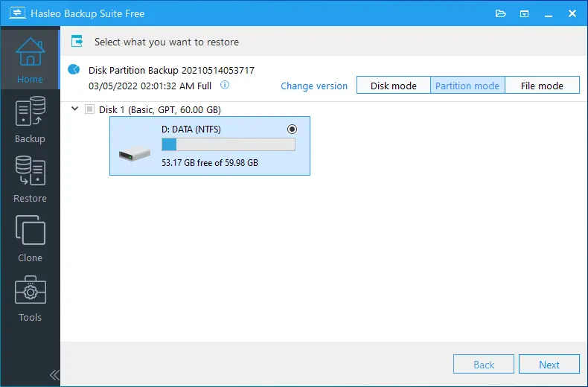
Task: Collapse the left sidebar with double chevron
Action: coord(54,374)
